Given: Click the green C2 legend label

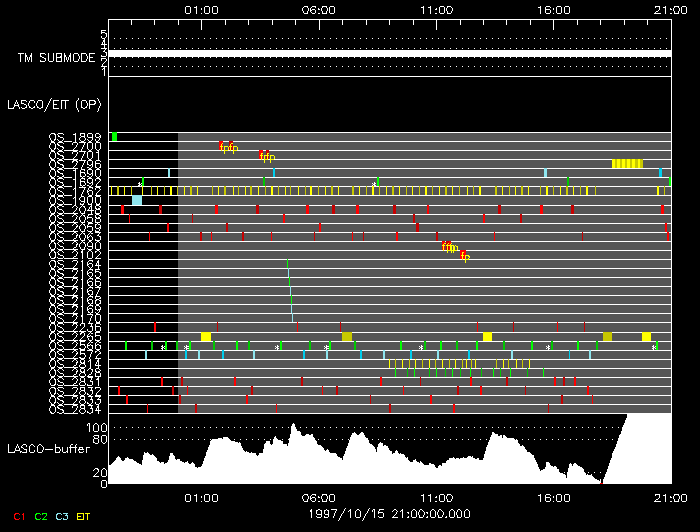Looking at the screenshot, I should 41,517.
